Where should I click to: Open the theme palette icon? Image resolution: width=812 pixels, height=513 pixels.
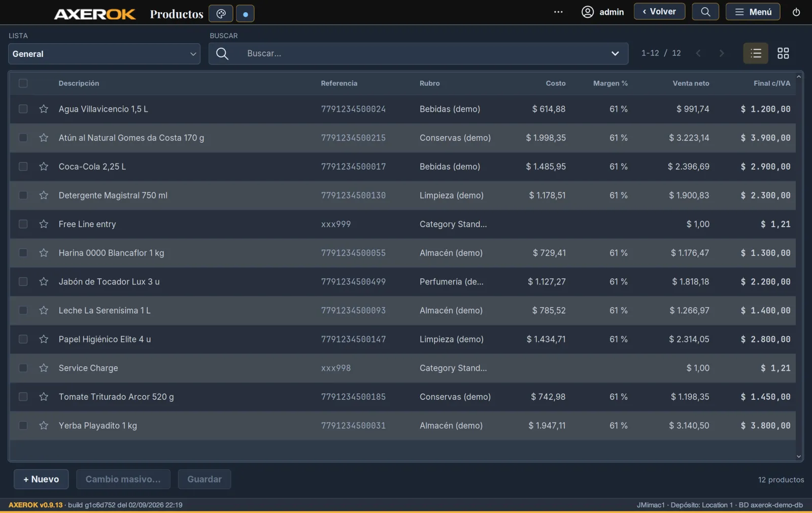coord(221,14)
